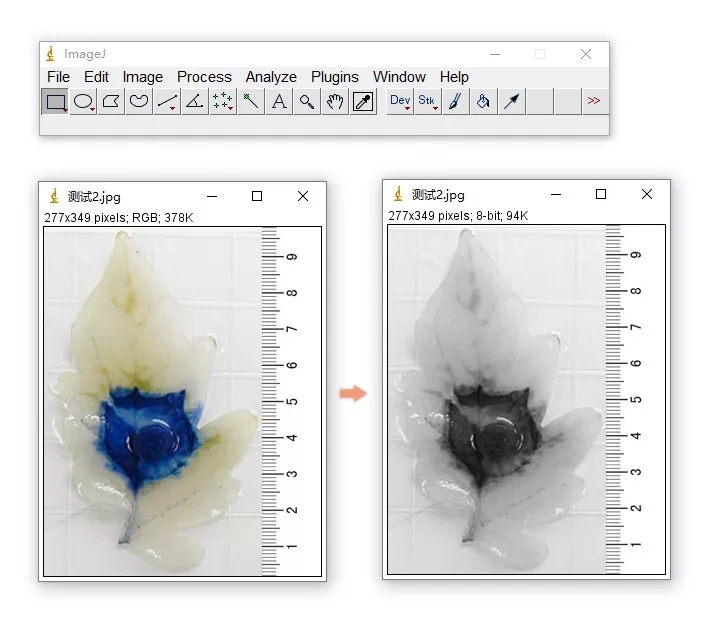Select the Straight Line tool
The image size is (710, 633).
click(167, 101)
